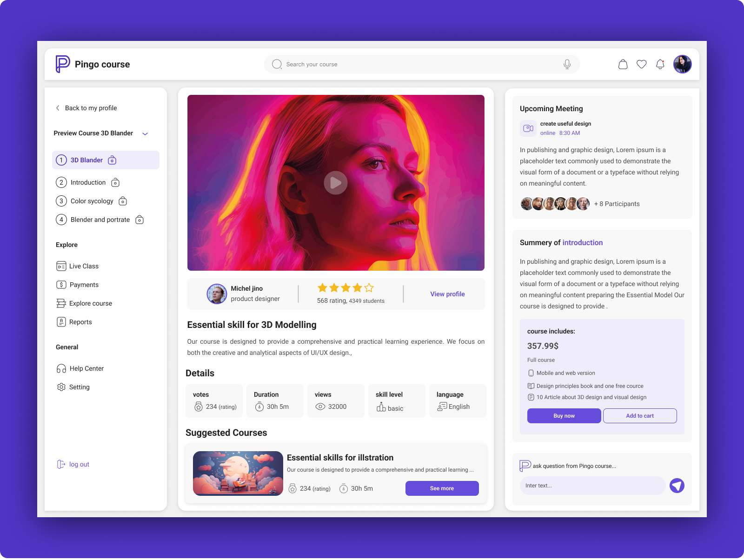Viewport: 744px width, 560px height.
Task: Select the Payments icon in the sidebar
Action: pyautogui.click(x=61, y=285)
